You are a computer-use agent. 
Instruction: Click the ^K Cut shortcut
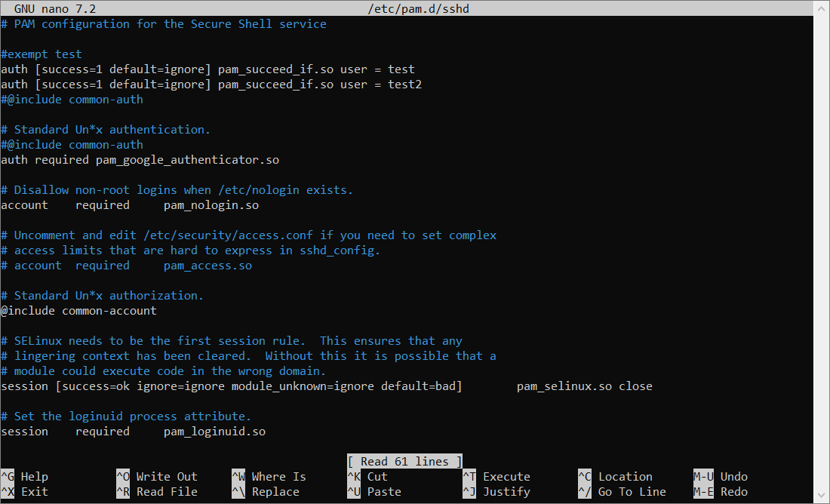tap(367, 477)
